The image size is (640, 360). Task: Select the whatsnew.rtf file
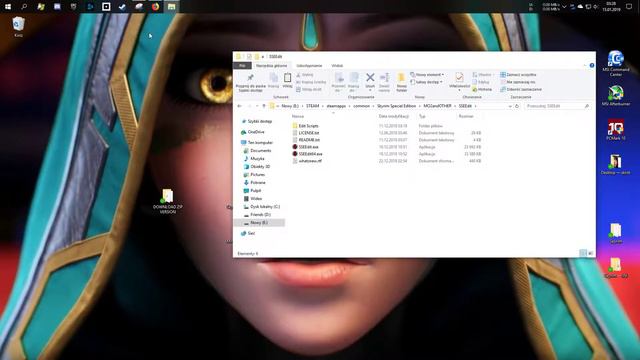coord(307,161)
